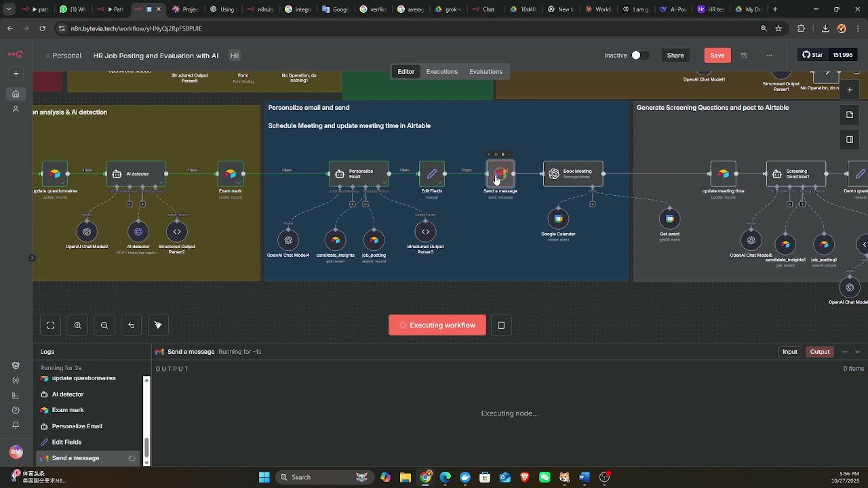Open the Variables icon in the sidebar
This screenshot has width=868, height=488.
click(x=16, y=380)
